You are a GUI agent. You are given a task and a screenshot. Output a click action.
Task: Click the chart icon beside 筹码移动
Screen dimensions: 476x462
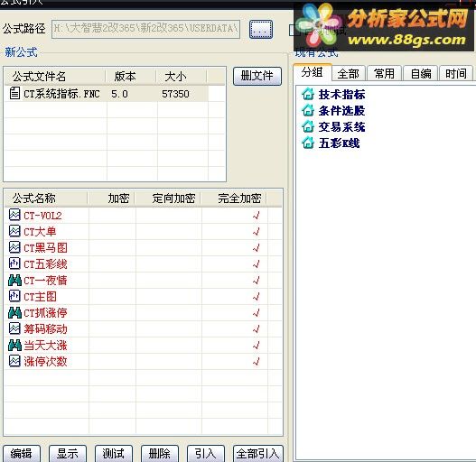coord(14,328)
